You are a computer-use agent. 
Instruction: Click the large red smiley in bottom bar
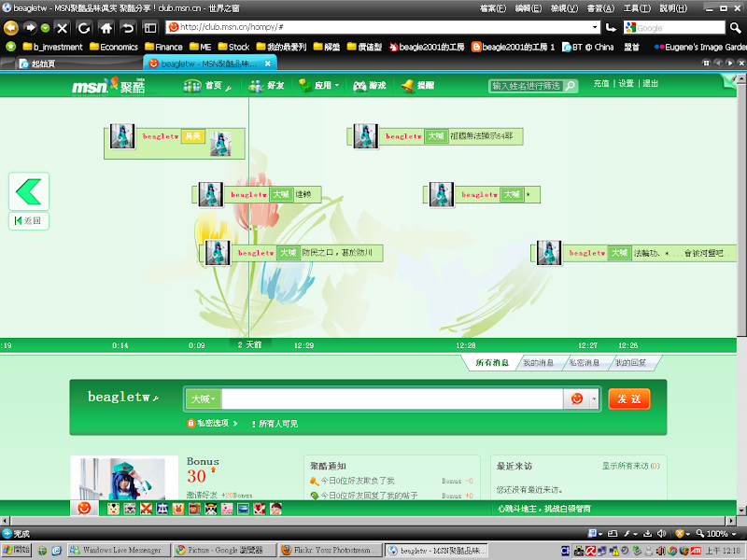[x=84, y=508]
